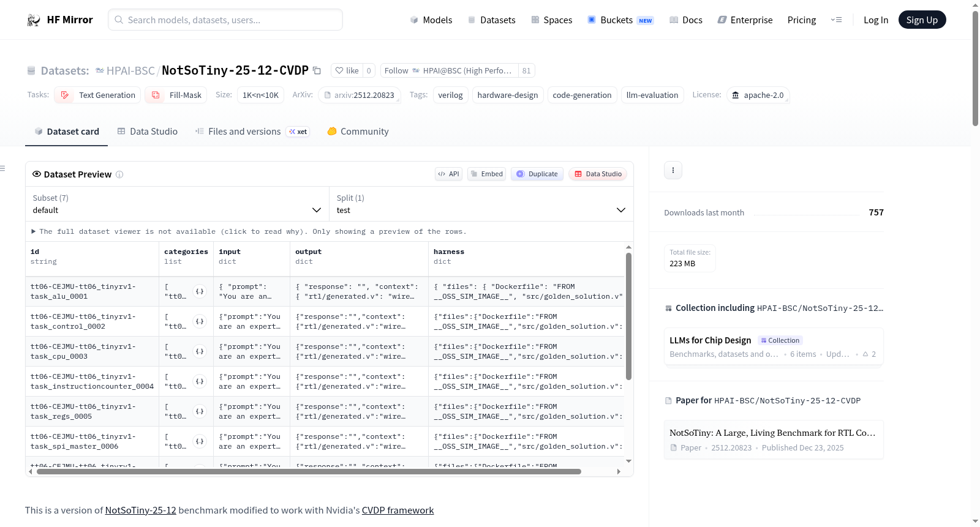This screenshot has width=980, height=527.
Task: Open the Subset dropdown showing default
Action: [178, 204]
